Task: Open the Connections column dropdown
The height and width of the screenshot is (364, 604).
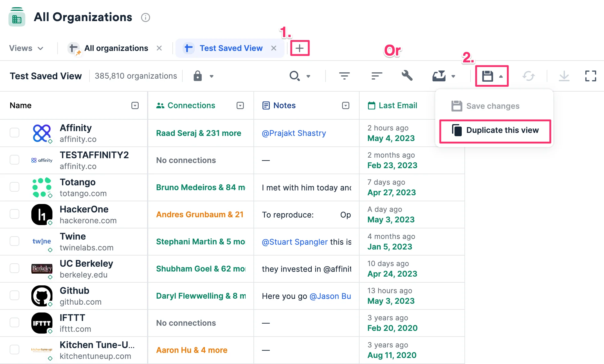Action: pyautogui.click(x=240, y=105)
